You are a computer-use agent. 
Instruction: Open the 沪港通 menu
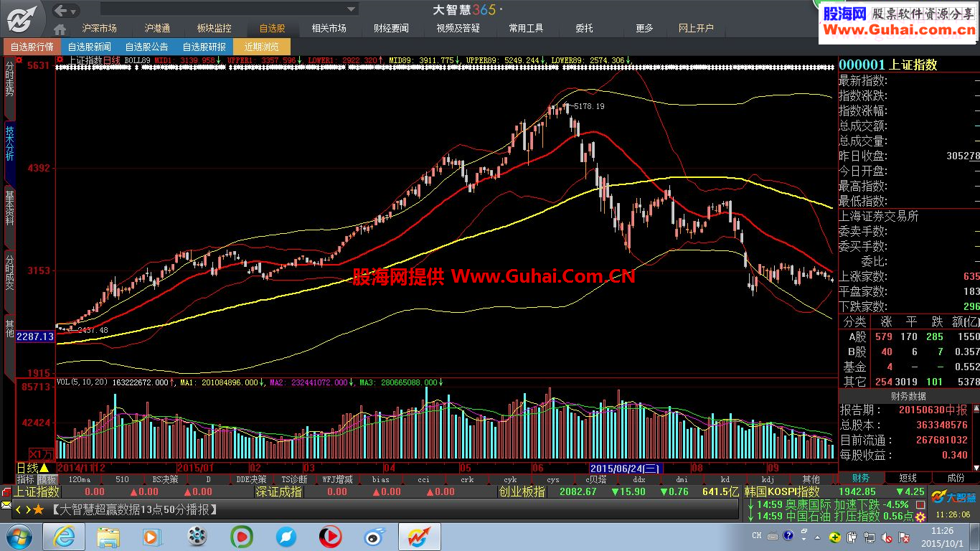(157, 29)
